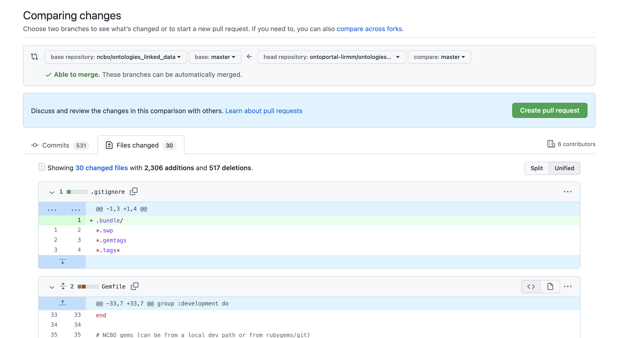Switch to Split diff view

point(536,168)
